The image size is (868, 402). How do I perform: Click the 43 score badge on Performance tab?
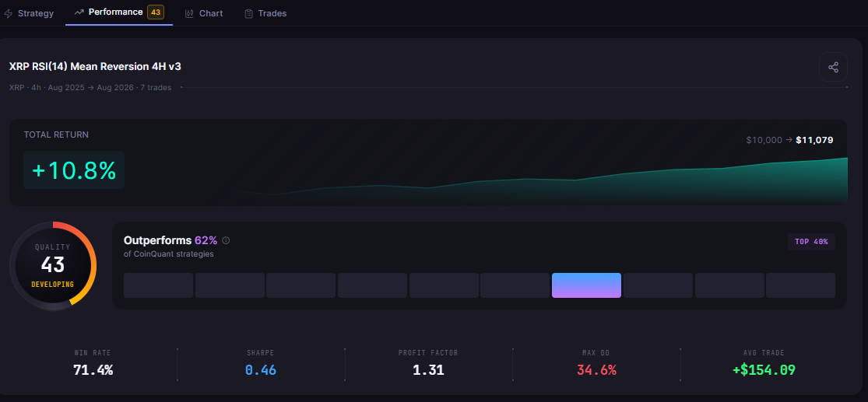[x=156, y=12]
